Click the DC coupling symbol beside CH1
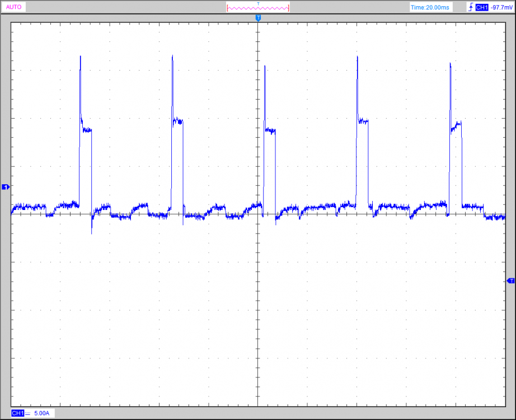516x420 pixels. pyautogui.click(x=28, y=413)
